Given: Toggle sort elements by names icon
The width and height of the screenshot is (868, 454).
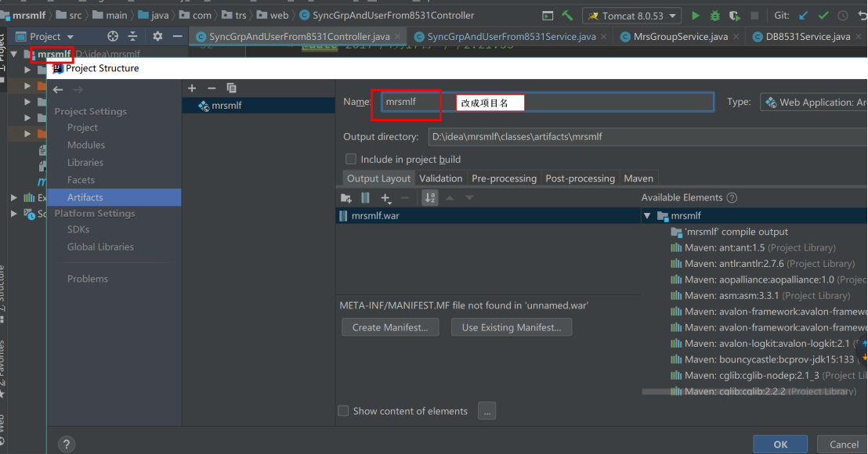Looking at the screenshot, I should click(x=429, y=198).
